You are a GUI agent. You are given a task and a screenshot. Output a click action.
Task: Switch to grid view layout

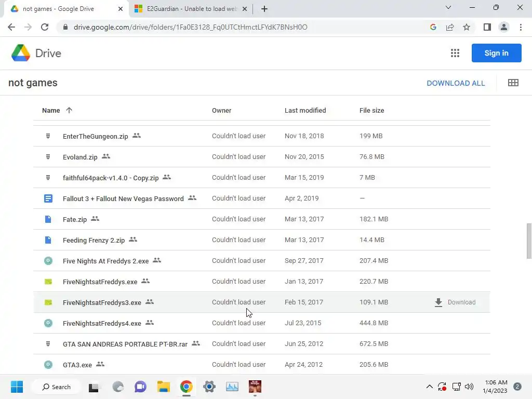[513, 83]
